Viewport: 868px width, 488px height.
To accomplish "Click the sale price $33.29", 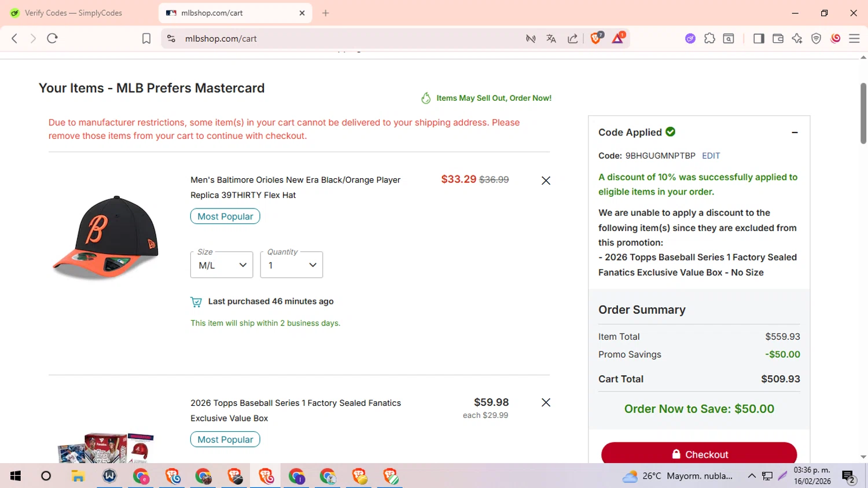I will [x=458, y=179].
